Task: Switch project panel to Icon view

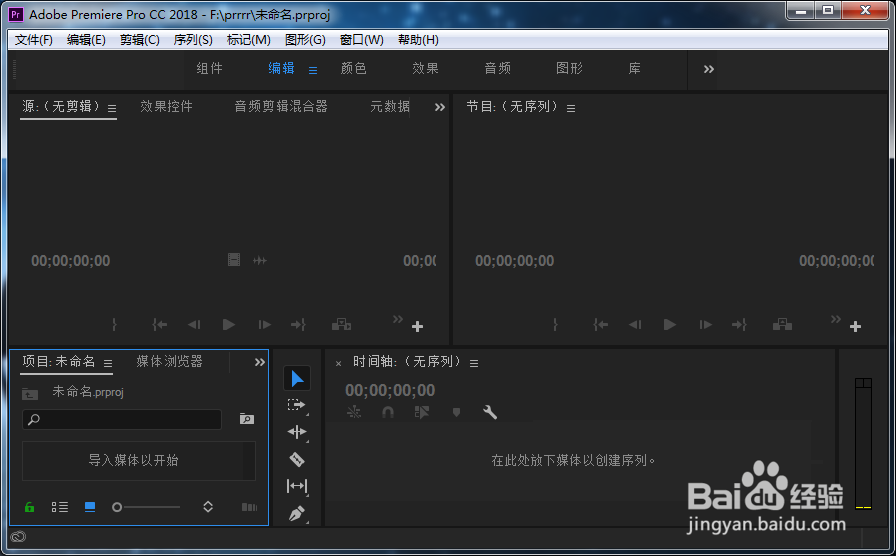Action: click(x=90, y=507)
